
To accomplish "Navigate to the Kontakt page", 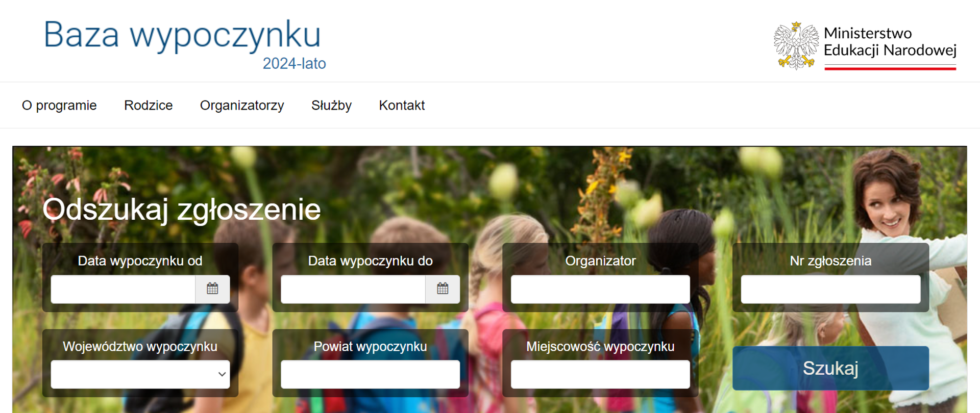I will (402, 106).
